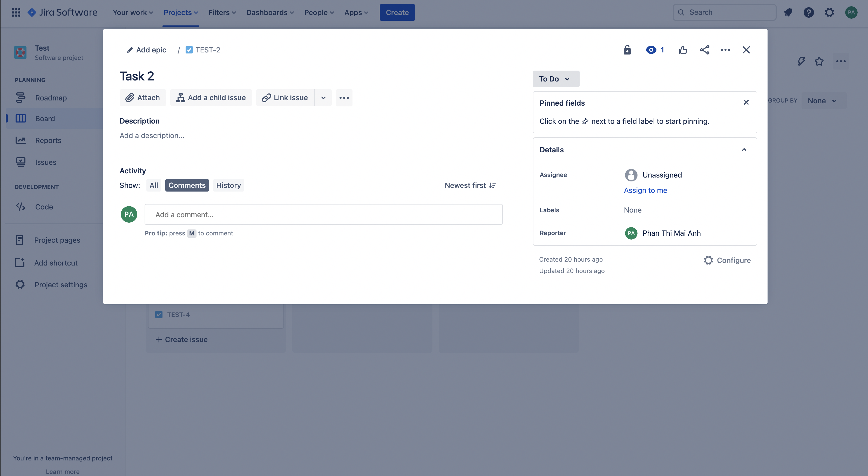Viewport: 868px width, 476px height.
Task: Click the Link issue button
Action: point(285,98)
